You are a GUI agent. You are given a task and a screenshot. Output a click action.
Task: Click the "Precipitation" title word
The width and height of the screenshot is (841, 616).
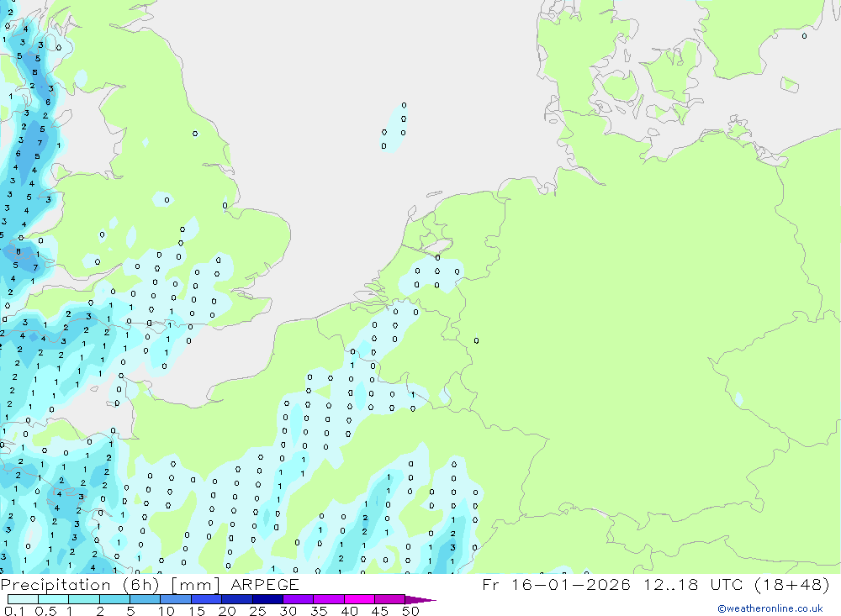tap(56, 585)
